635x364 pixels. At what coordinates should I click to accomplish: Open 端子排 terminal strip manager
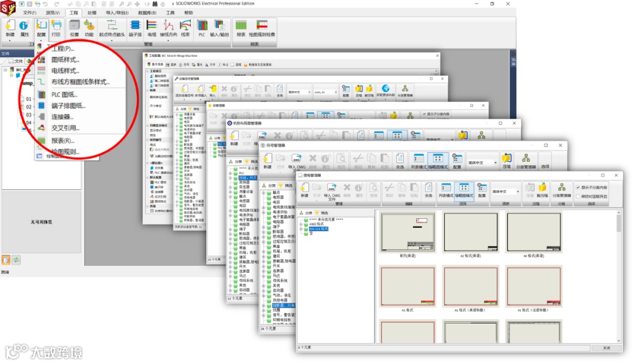click(135, 28)
